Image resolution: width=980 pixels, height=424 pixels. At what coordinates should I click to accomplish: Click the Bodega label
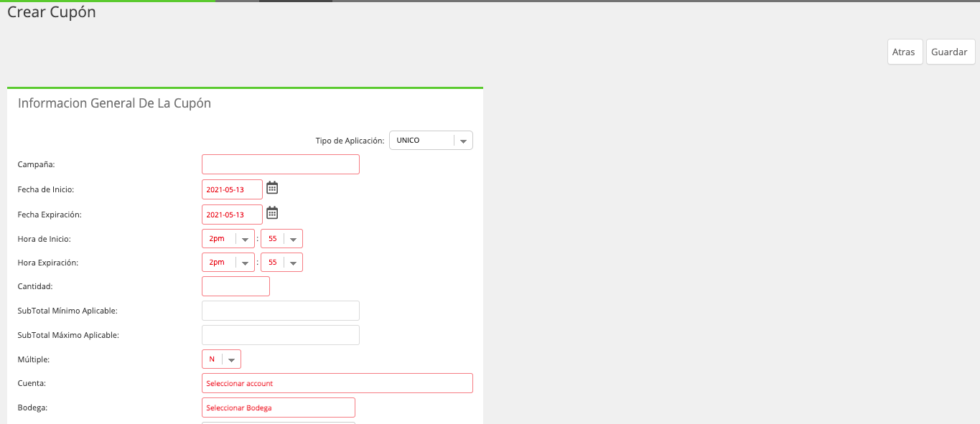[x=32, y=407]
